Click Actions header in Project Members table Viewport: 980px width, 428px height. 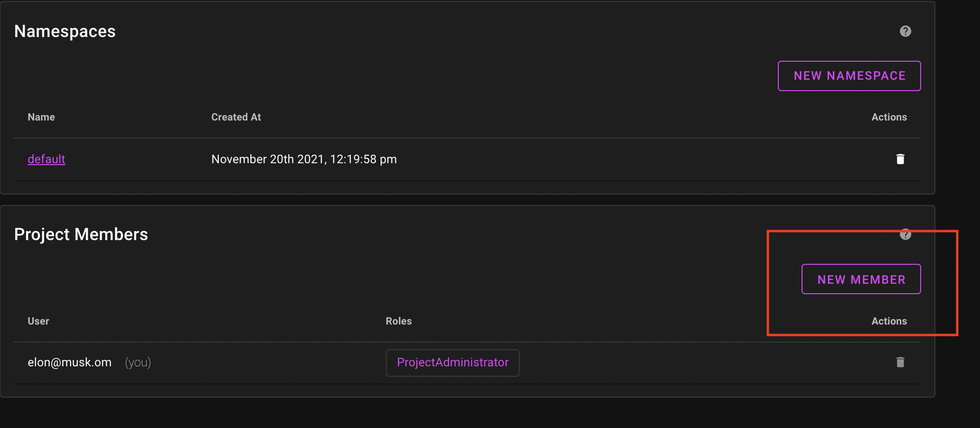[x=888, y=321]
